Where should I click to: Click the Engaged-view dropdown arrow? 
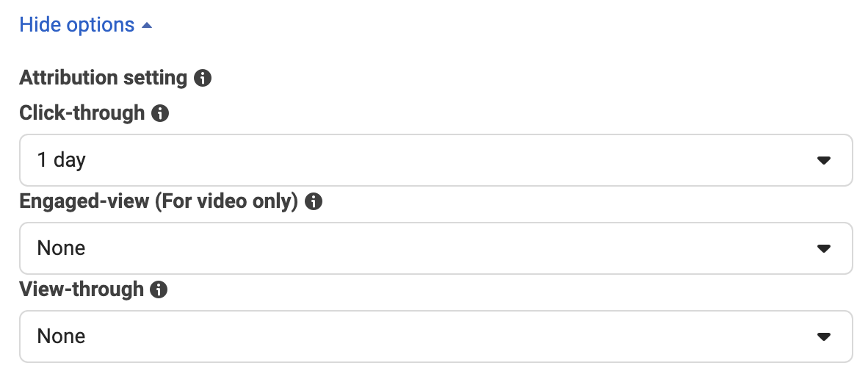tap(824, 249)
